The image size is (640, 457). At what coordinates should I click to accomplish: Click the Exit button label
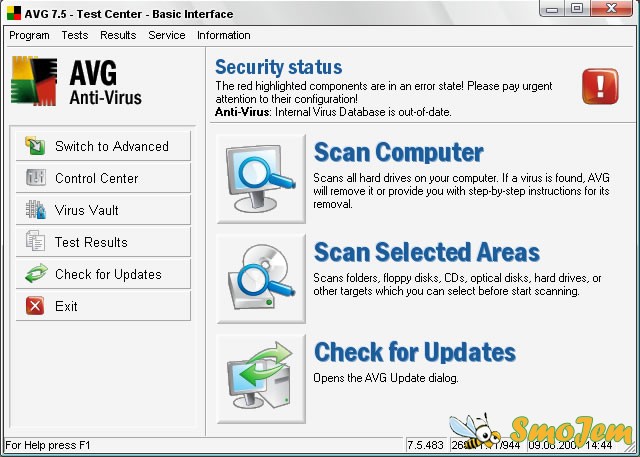66,306
